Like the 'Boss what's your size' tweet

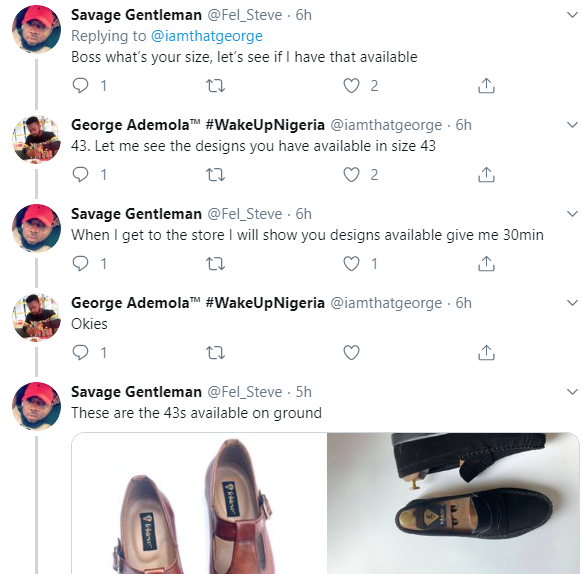pyautogui.click(x=351, y=86)
